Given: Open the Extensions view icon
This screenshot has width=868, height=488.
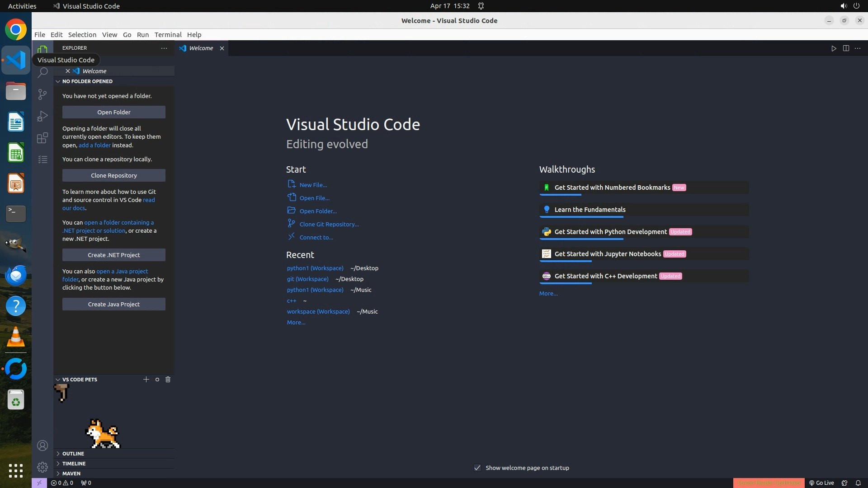Looking at the screenshot, I should point(42,138).
